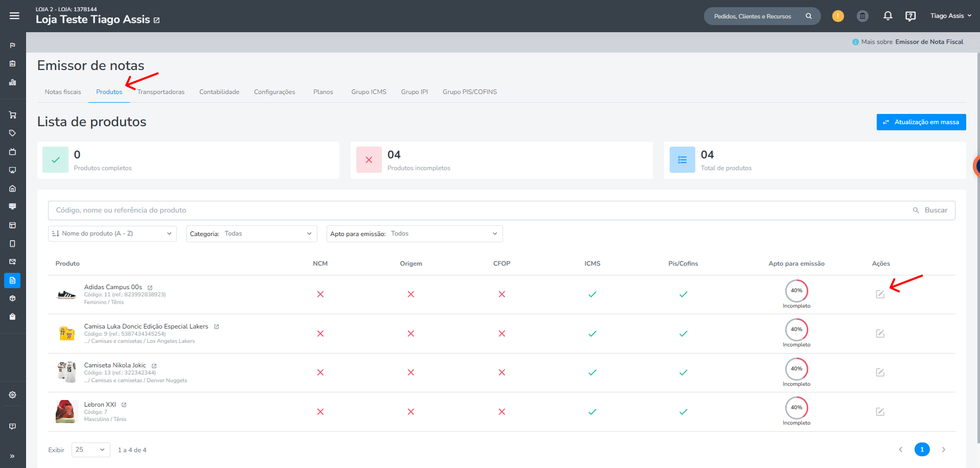Viewport: 980px width, 468px height.
Task: Edit the Camisa Luka Doncic product row
Action: coord(880,334)
